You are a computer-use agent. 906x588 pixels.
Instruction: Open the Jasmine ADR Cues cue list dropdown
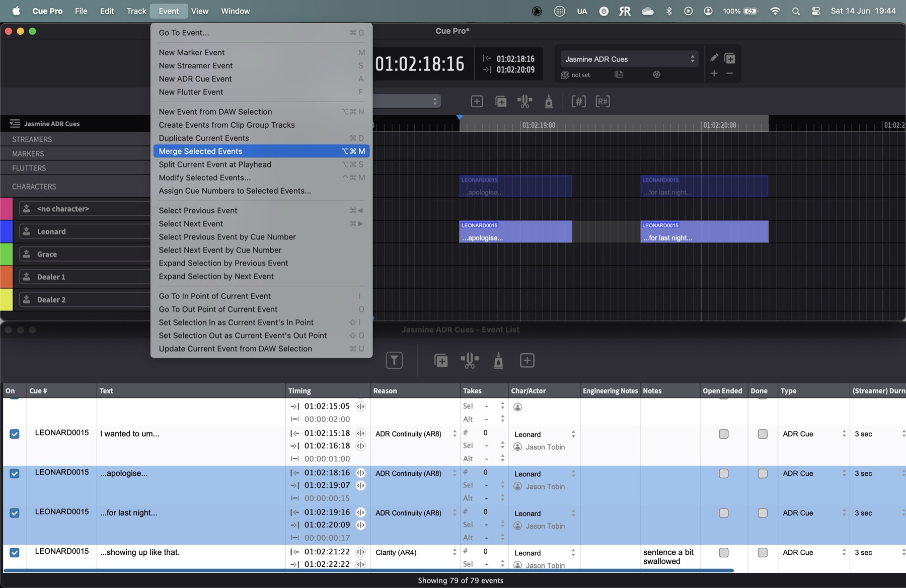629,59
